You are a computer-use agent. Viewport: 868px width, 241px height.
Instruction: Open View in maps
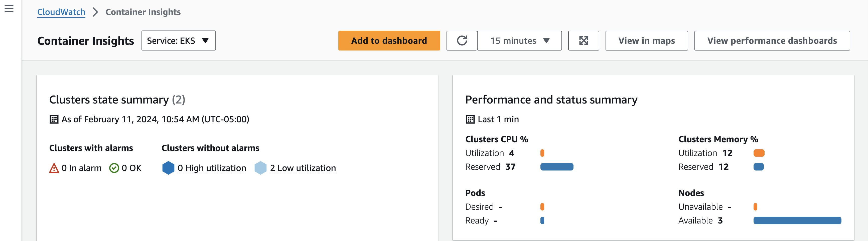pyautogui.click(x=647, y=41)
